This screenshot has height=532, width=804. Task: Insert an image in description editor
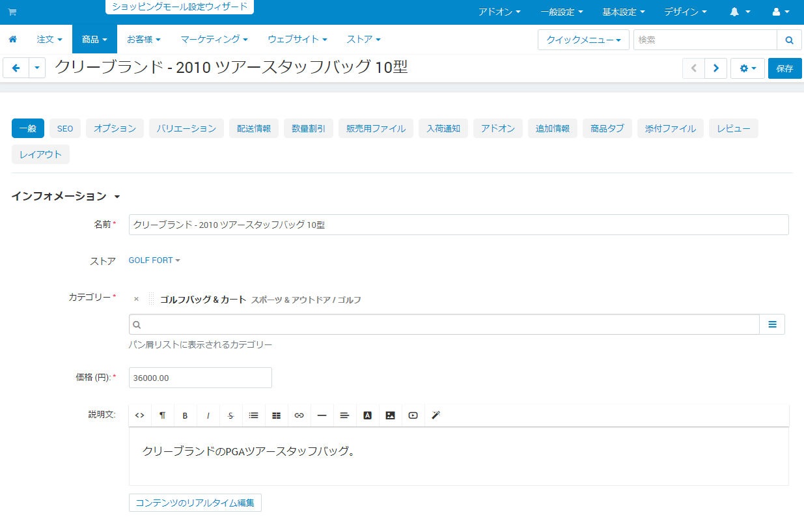pyautogui.click(x=390, y=415)
